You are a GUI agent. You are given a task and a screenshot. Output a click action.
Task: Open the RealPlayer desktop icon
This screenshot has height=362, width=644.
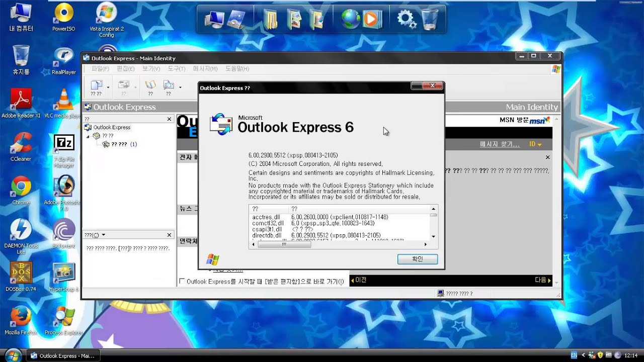click(64, 61)
